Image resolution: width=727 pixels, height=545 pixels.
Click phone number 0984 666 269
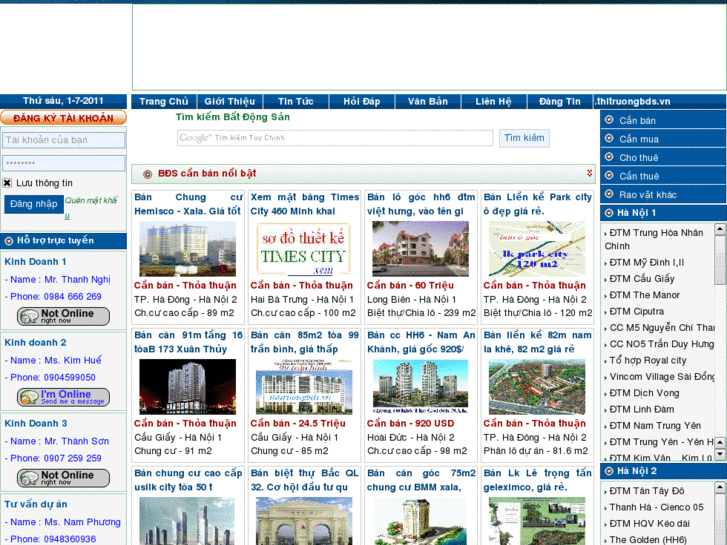pos(72,296)
